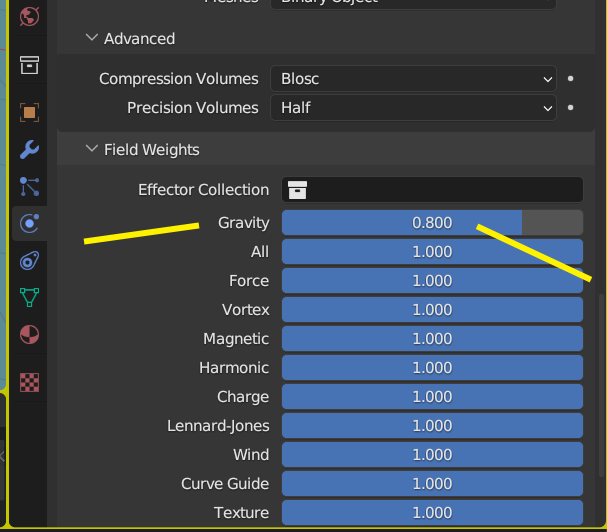
Task: Adjust the Vortex weight slider
Action: pyautogui.click(x=432, y=310)
